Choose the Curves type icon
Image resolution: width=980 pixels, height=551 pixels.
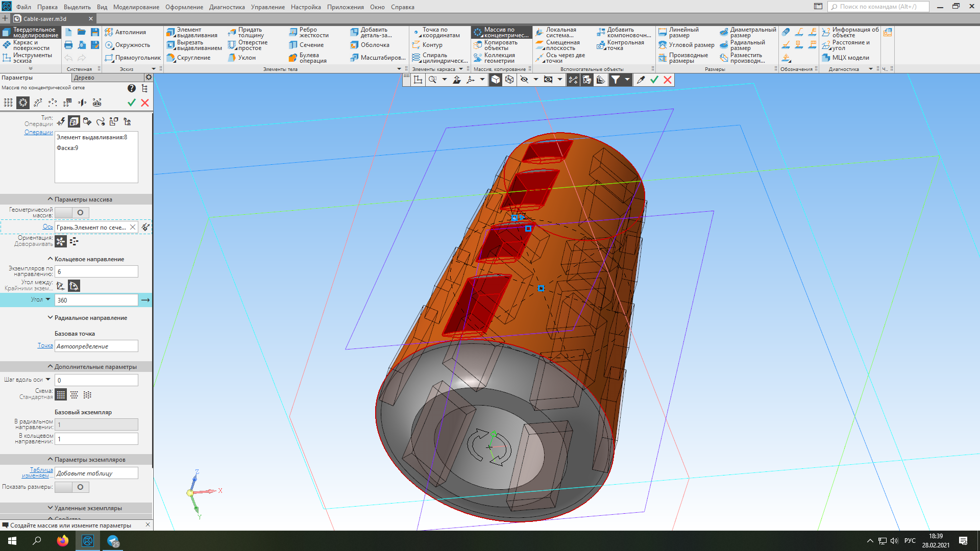click(101, 121)
